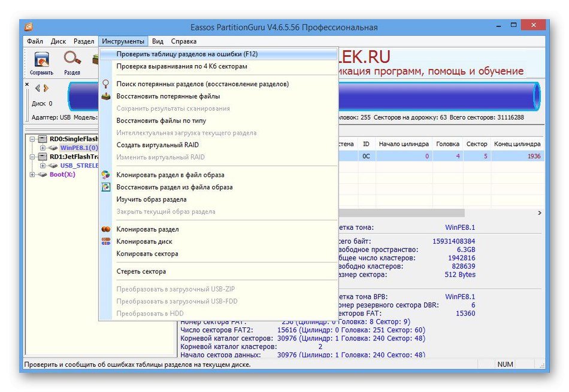Image resolution: width=569 pixels, height=392 pixels.
Task: Click the recover lost files icon
Action: [105, 96]
